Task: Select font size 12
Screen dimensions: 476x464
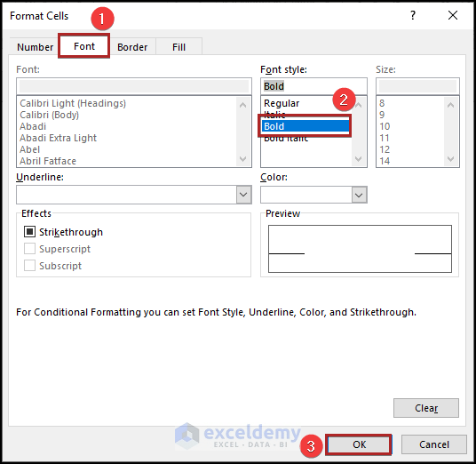Action: click(385, 149)
